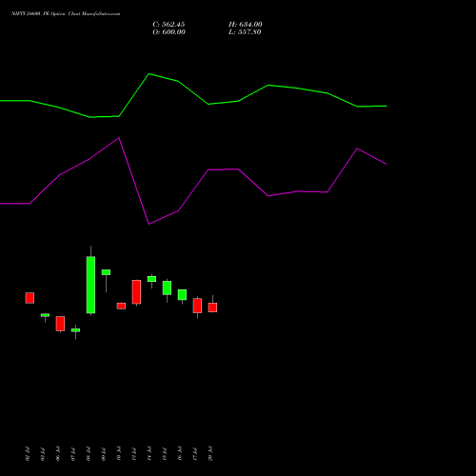Select the close value C: 562.45

click(x=169, y=25)
